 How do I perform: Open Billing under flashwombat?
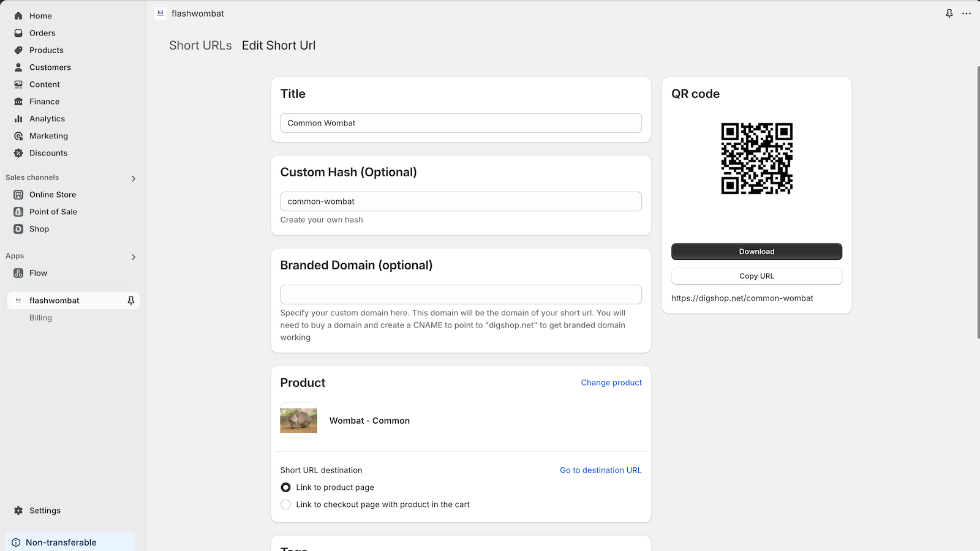(x=40, y=318)
